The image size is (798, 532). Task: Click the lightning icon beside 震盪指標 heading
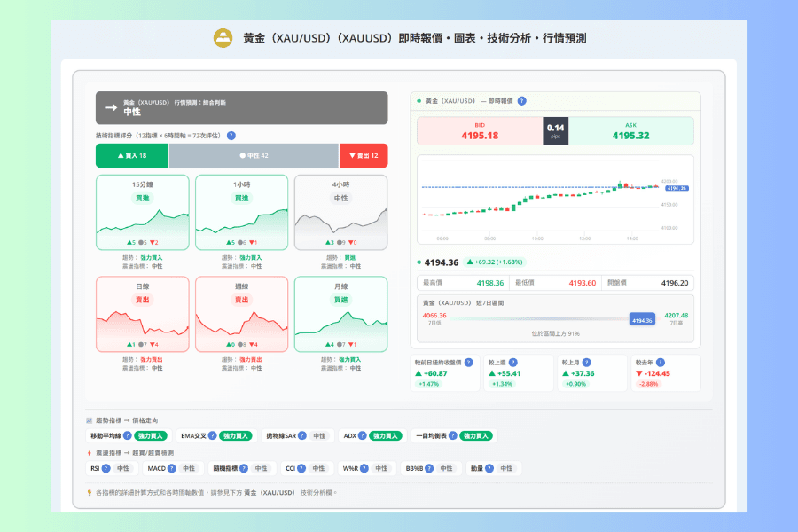click(90, 452)
